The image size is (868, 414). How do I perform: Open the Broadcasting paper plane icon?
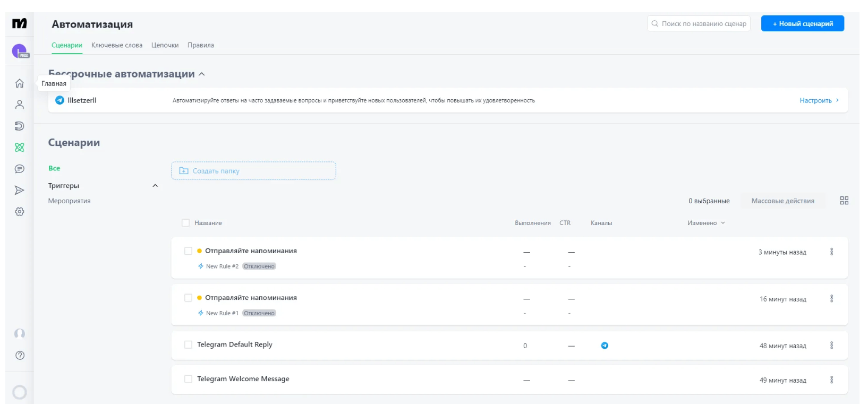pos(20,190)
